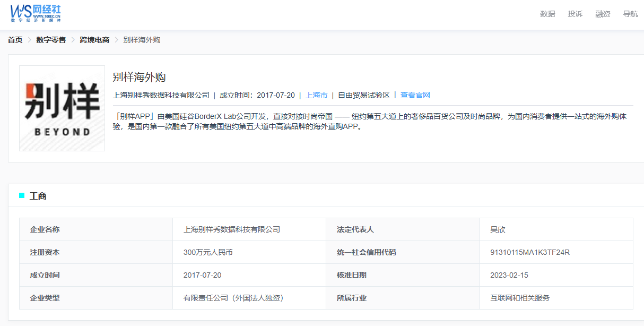The height and width of the screenshot is (326, 644).
Task: Open the 上海市 location link
Action: pyautogui.click(x=316, y=95)
